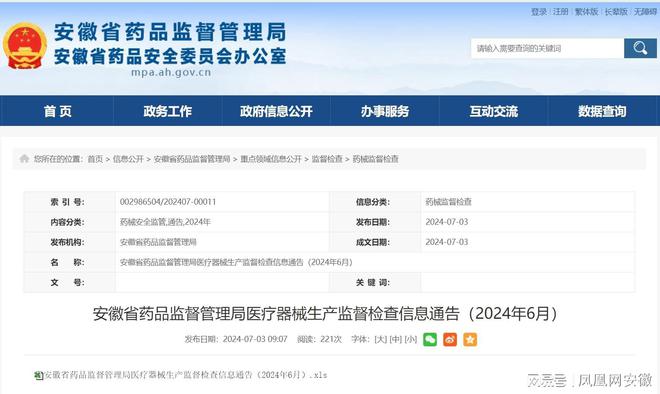Open the 首页 navigation tab
Screen dimensions: 660x394
coord(58,111)
